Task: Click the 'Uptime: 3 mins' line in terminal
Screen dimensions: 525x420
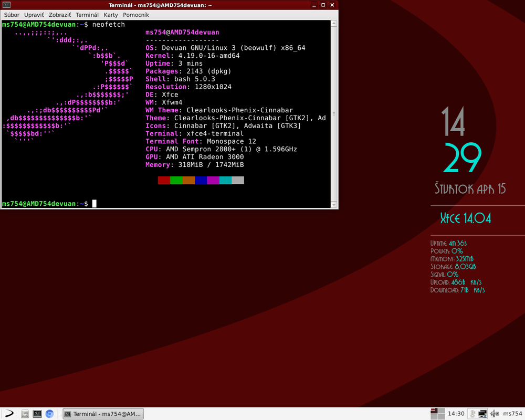Action: (174, 64)
